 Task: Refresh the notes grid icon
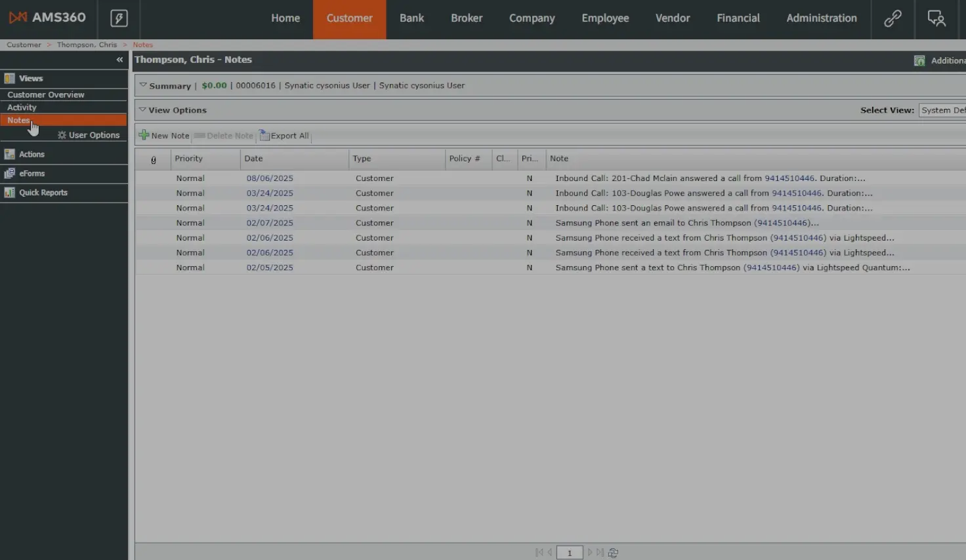(x=613, y=553)
